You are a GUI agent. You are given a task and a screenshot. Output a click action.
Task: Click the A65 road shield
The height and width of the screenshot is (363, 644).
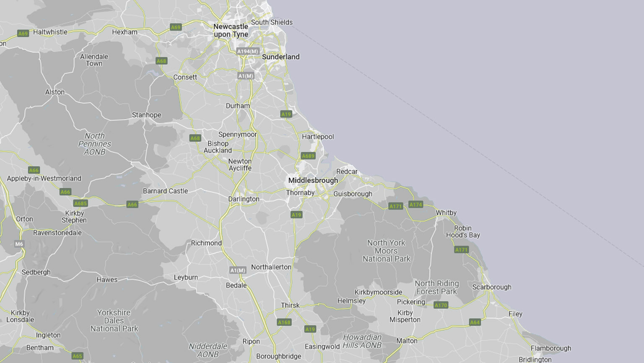point(77,356)
